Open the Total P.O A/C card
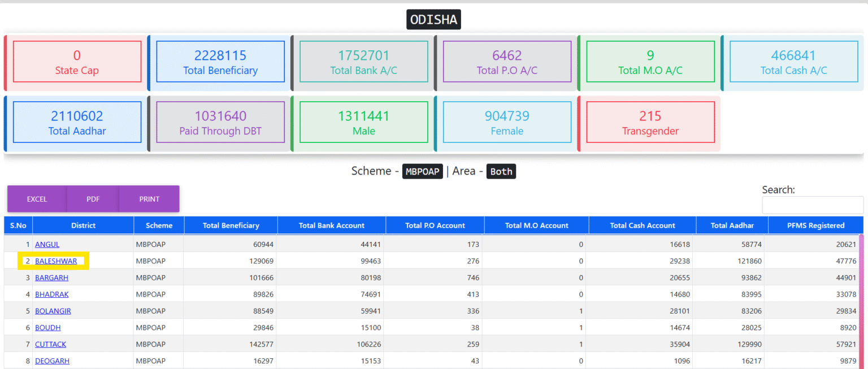 tap(507, 61)
